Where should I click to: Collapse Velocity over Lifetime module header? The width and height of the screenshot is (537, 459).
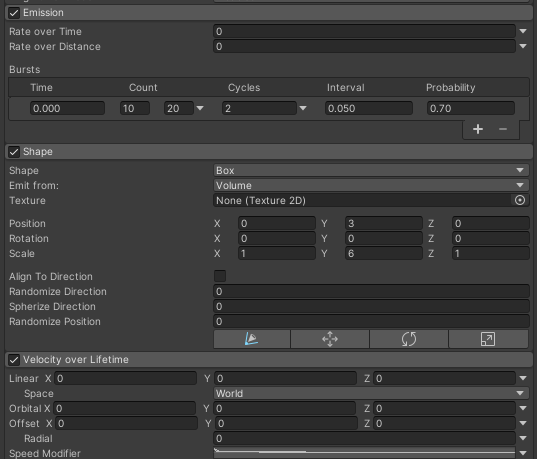(x=269, y=360)
